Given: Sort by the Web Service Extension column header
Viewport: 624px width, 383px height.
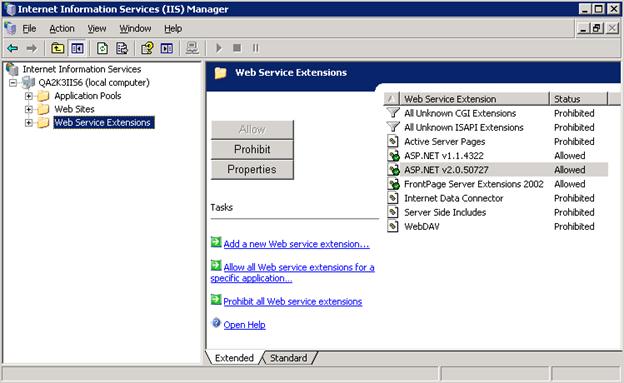Looking at the screenshot, I should coord(474,99).
